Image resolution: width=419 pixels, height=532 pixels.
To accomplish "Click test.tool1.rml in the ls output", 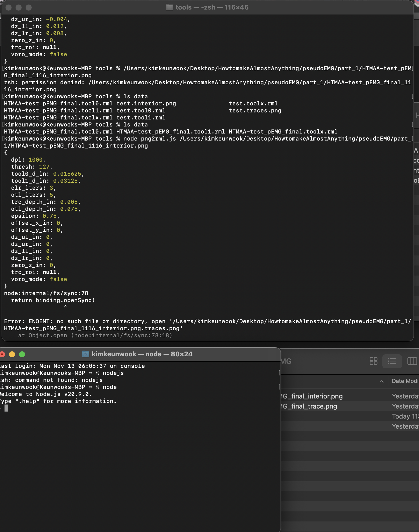I will coord(141,118).
